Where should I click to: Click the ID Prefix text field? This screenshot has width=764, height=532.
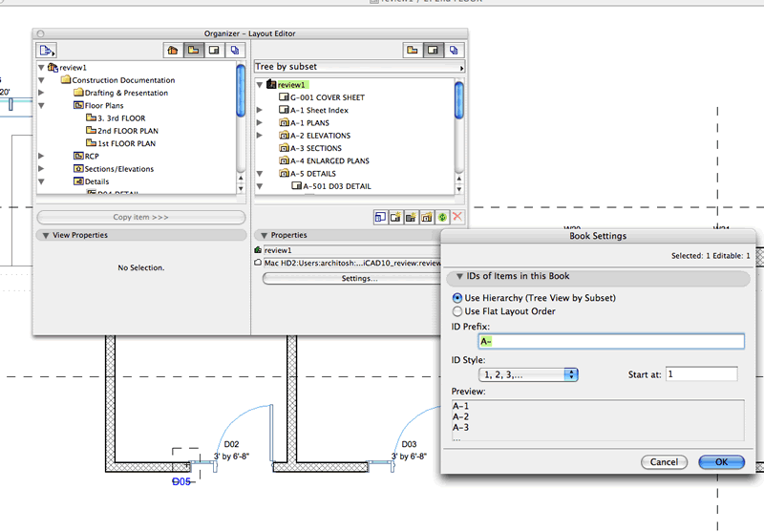(x=610, y=341)
